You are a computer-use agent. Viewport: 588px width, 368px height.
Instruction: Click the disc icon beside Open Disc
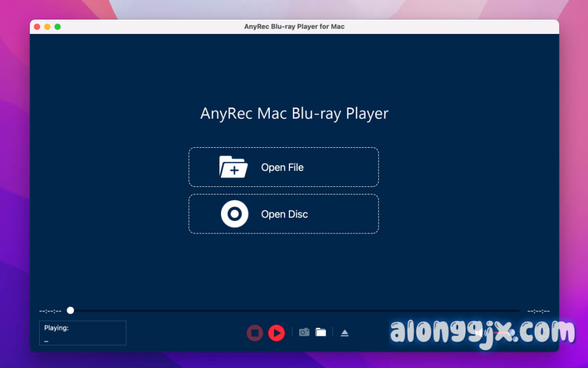click(234, 214)
